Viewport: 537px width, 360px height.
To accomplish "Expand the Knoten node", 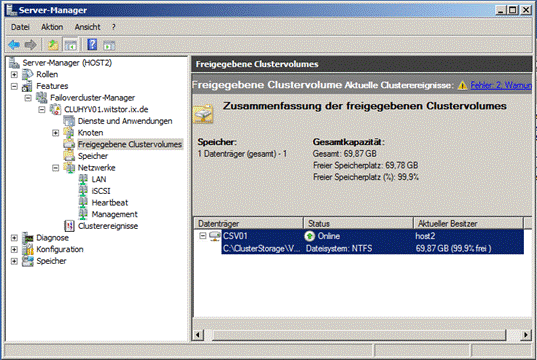I will [x=55, y=133].
